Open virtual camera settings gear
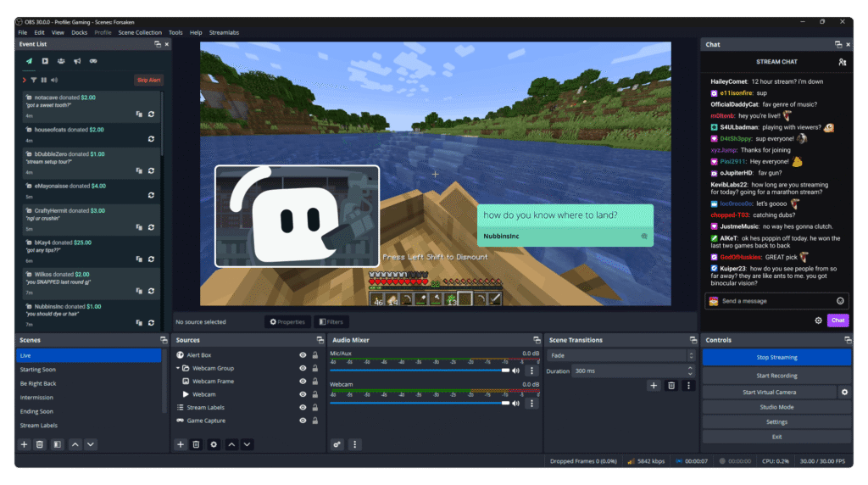Image resolution: width=868 pixels, height=485 pixels. coord(845,392)
